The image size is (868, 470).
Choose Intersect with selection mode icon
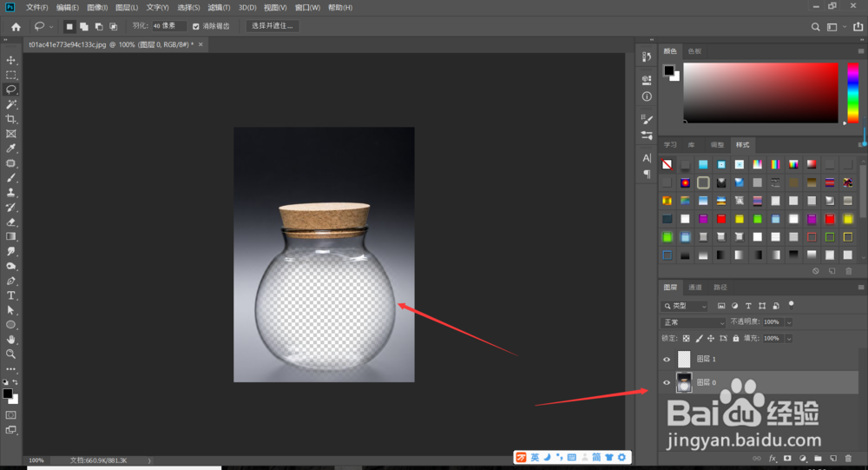[113, 26]
